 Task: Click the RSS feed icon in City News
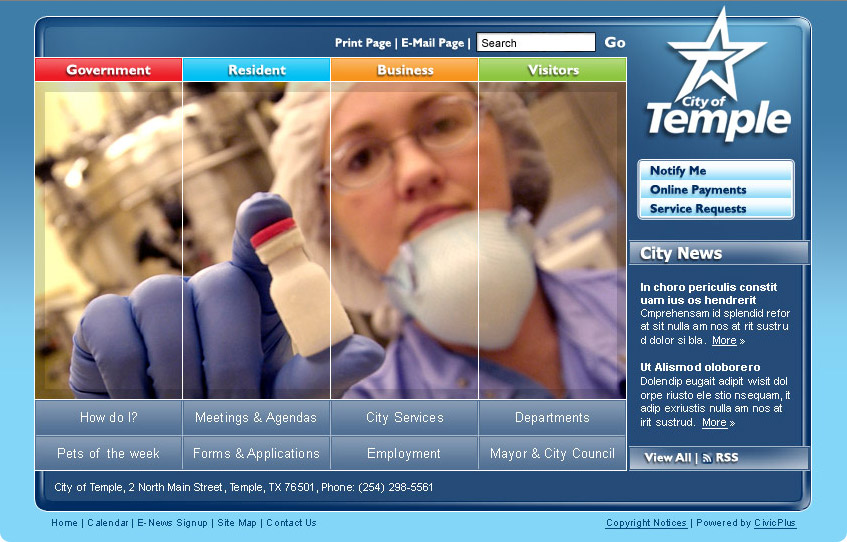(707, 458)
